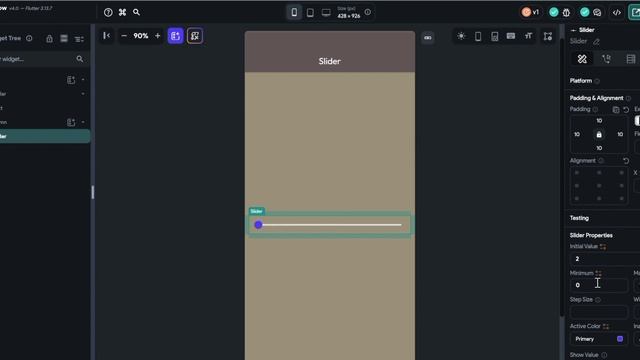Open the help question-mark icon
Viewport: 640px width, 360px height.
pyautogui.click(x=108, y=12)
